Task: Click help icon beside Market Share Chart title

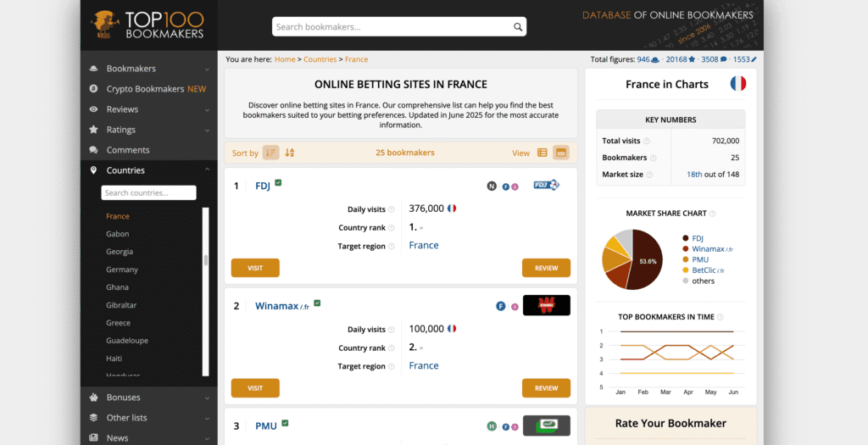Action: click(712, 214)
